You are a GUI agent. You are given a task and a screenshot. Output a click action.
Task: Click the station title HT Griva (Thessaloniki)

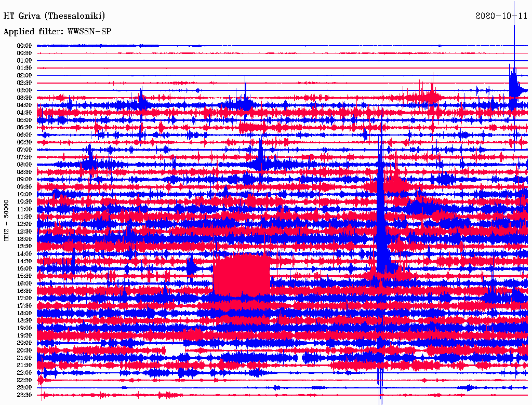tap(54, 16)
